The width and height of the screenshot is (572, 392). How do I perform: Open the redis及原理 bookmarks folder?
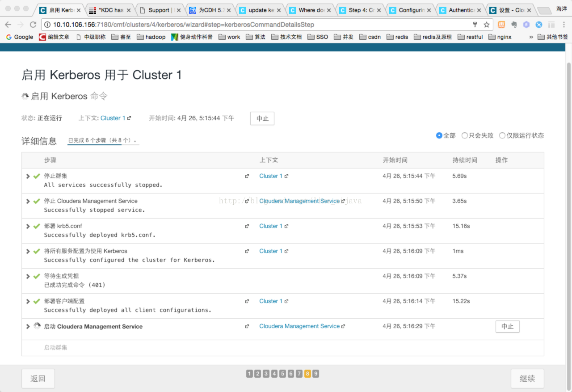(x=433, y=37)
